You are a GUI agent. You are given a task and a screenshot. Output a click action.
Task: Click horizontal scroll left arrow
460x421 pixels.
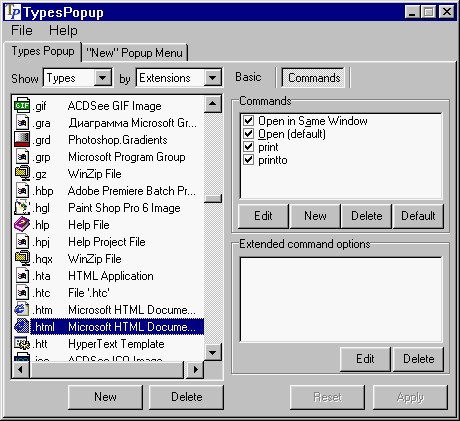[21, 369]
